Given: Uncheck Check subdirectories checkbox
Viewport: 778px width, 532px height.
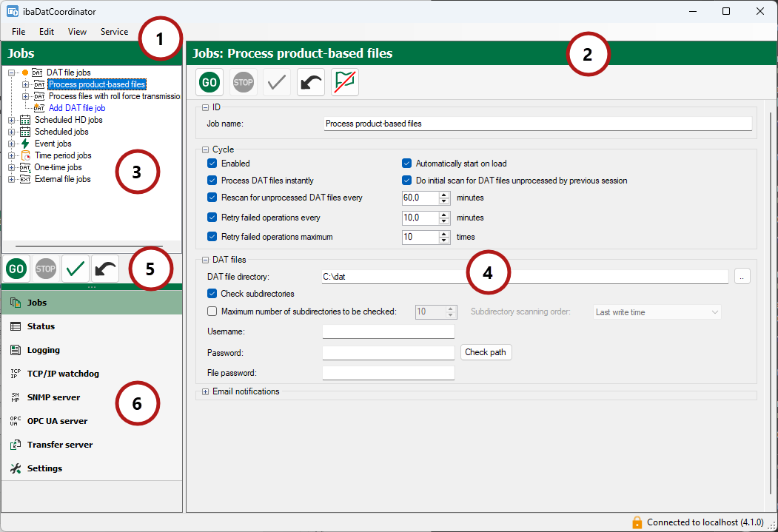Looking at the screenshot, I should pyautogui.click(x=212, y=294).
